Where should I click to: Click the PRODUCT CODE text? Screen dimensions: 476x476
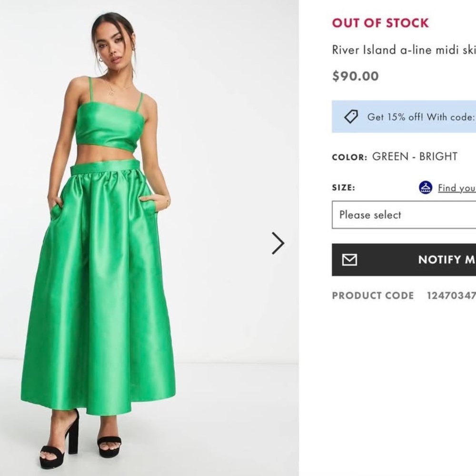[x=373, y=296]
